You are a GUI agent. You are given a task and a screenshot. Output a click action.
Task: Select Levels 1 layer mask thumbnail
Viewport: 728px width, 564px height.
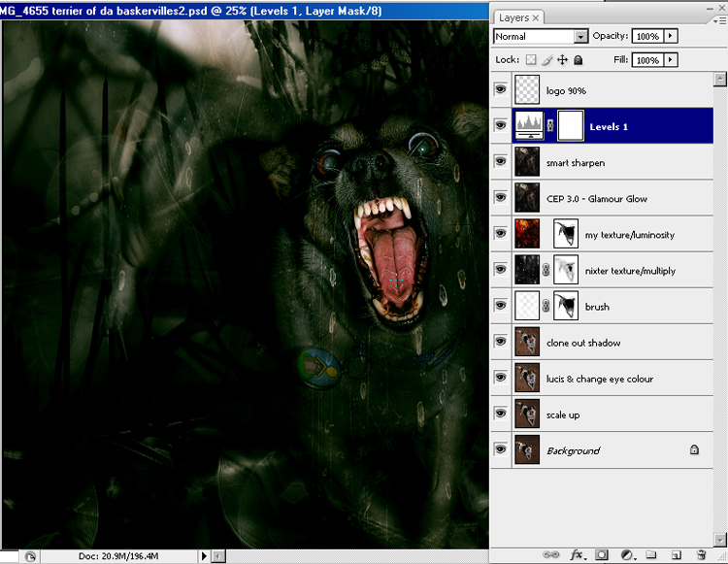point(570,126)
